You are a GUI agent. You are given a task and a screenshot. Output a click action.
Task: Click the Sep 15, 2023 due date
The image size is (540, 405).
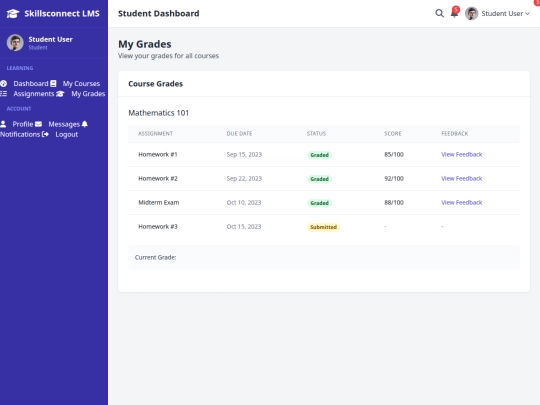coord(244,154)
